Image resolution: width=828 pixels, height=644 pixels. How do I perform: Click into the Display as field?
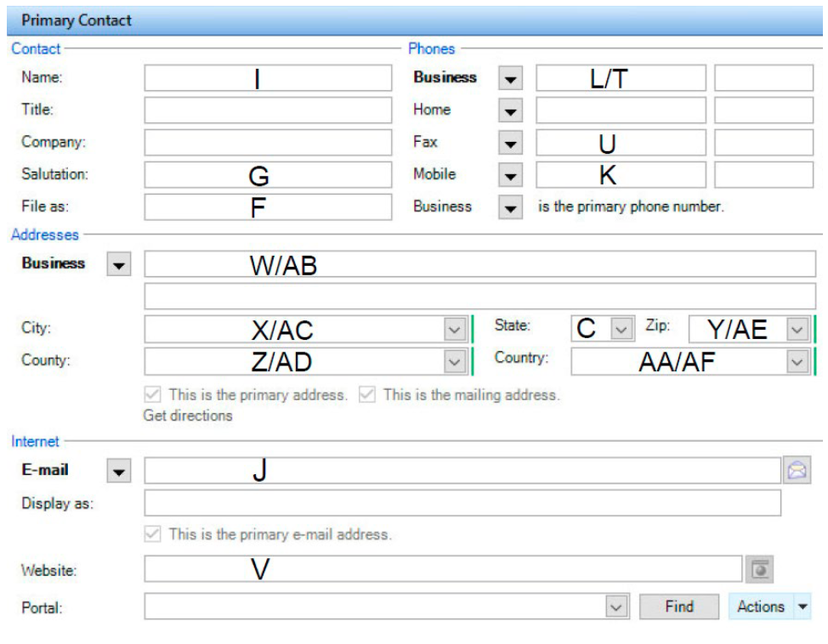coord(462,503)
